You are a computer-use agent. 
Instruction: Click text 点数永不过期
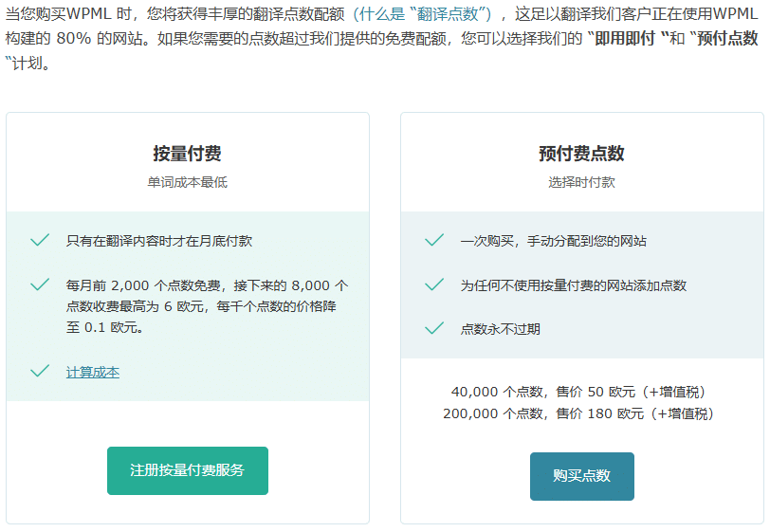point(501,329)
